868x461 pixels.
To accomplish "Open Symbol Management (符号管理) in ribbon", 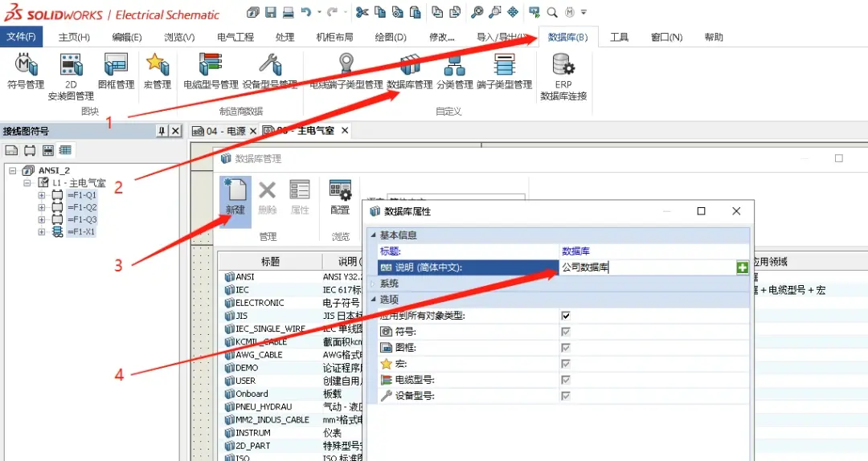I will tap(26, 71).
